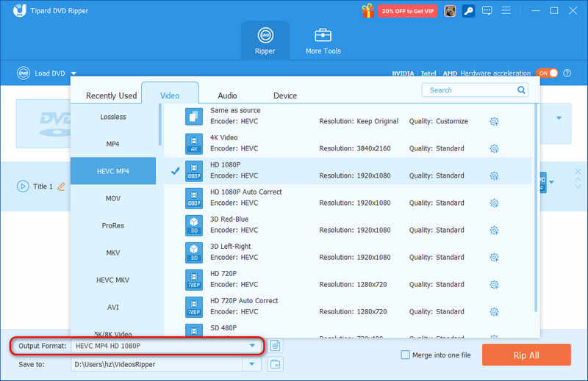
Task: Open settings gear for 3D Left-Right
Action: point(494,258)
